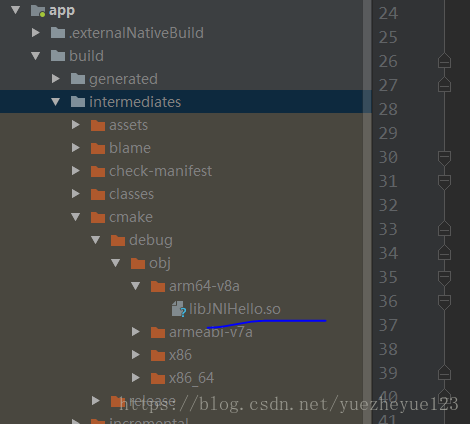Toggle code fold marker at line 27
This screenshot has width=470, height=424.
(444, 85)
